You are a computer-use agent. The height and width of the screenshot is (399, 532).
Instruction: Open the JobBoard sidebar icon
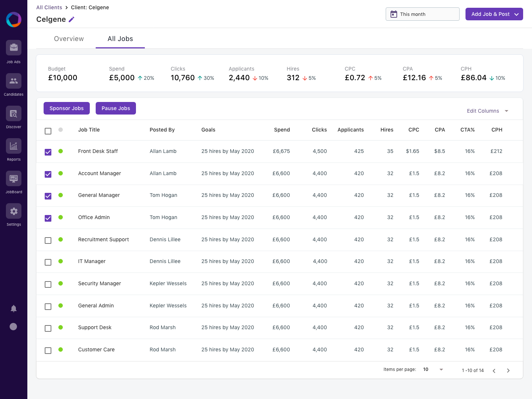tap(14, 178)
